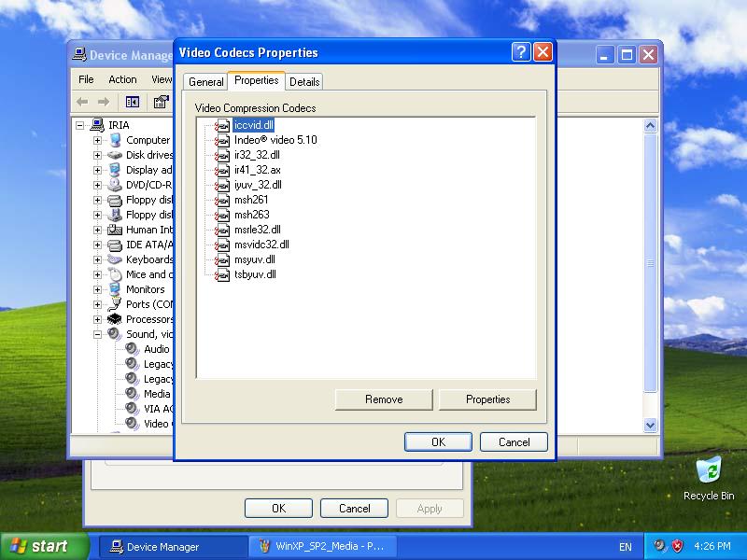The image size is (747, 560).
Task: Click the Keyboards category icon
Action: tap(115, 259)
